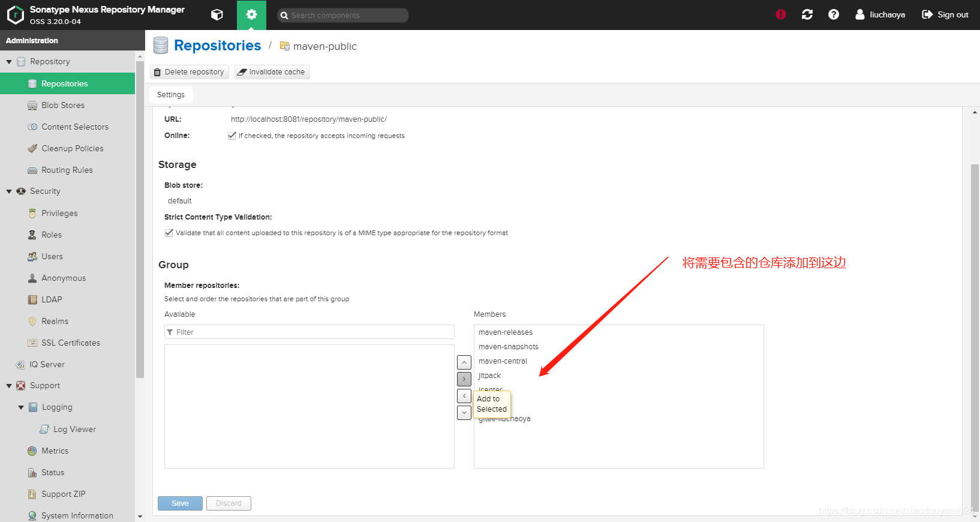Toggle Strict Content Type Validation checkbox

click(169, 233)
